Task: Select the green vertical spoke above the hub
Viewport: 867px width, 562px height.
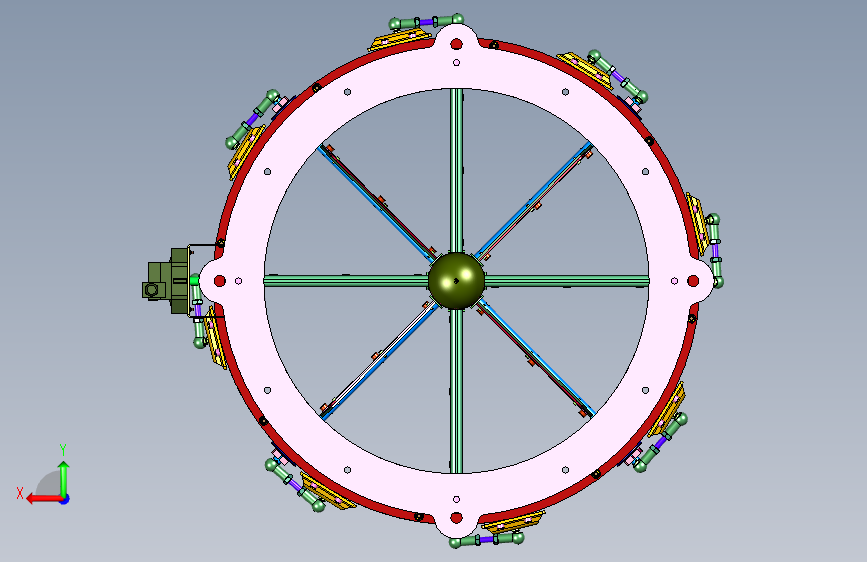Action: [456, 170]
